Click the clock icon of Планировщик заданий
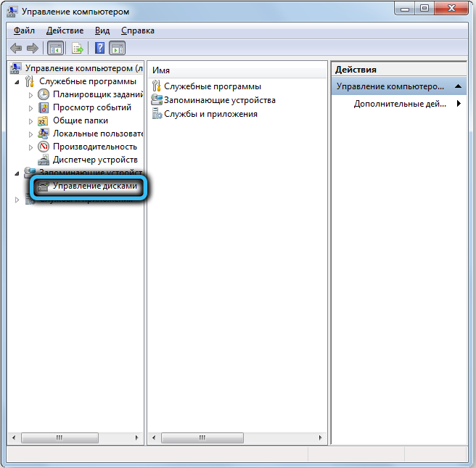The image size is (476, 468). tap(44, 94)
